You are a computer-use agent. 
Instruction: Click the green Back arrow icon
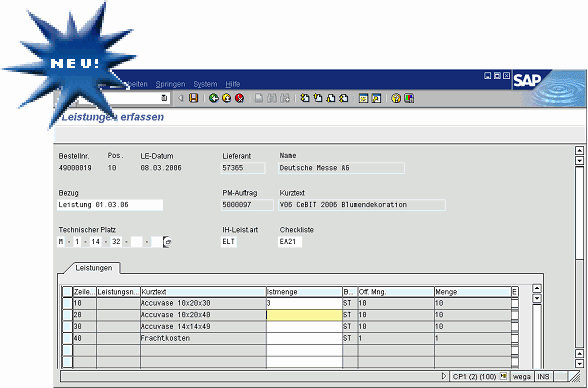click(x=214, y=98)
